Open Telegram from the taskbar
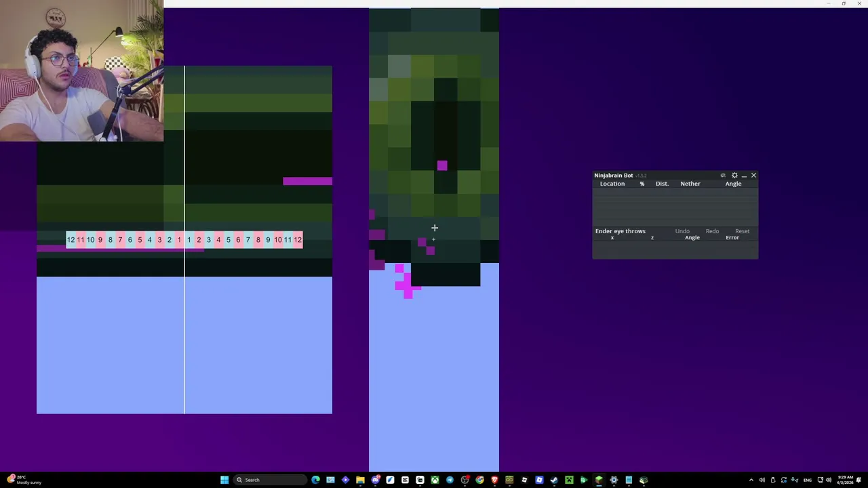 (x=450, y=480)
